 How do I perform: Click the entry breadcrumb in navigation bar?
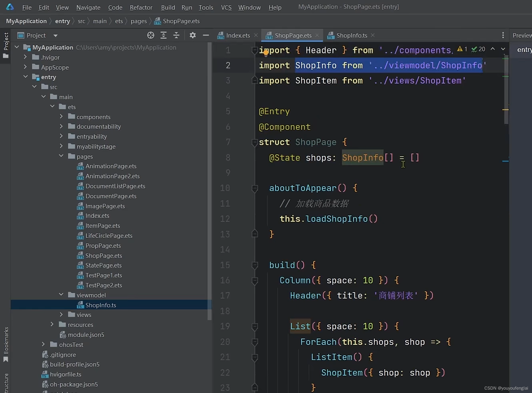[x=62, y=21]
